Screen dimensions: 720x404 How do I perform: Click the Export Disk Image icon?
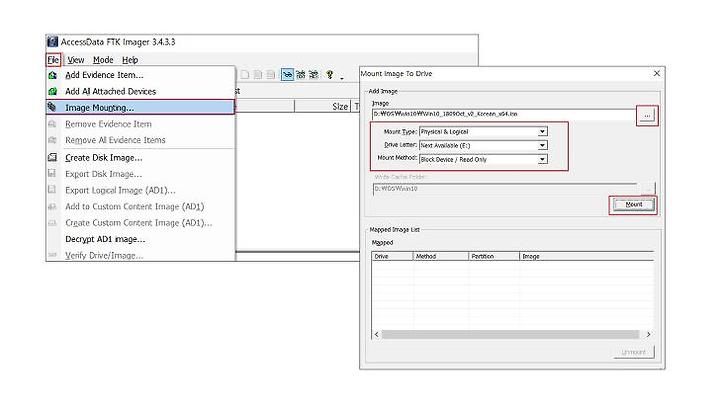click(52, 174)
